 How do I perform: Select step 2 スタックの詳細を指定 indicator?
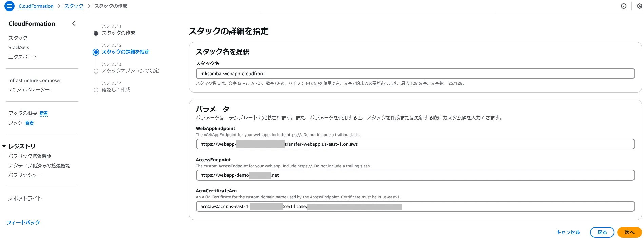point(96,52)
